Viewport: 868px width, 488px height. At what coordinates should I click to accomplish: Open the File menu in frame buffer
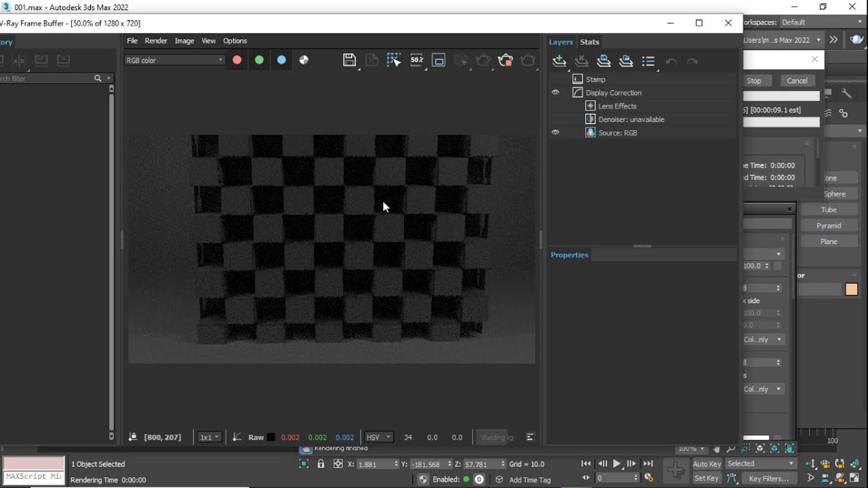point(132,41)
